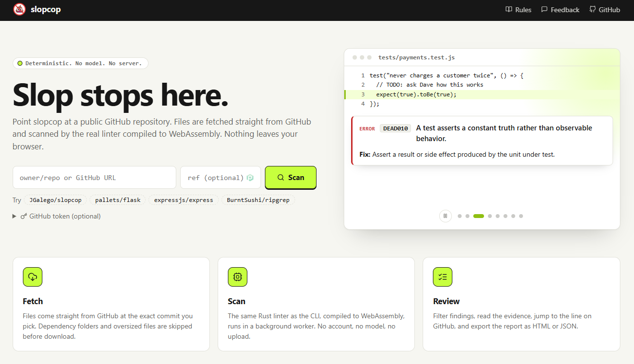
Task: Click the Fetch card cloud download icon
Action: [x=33, y=277]
